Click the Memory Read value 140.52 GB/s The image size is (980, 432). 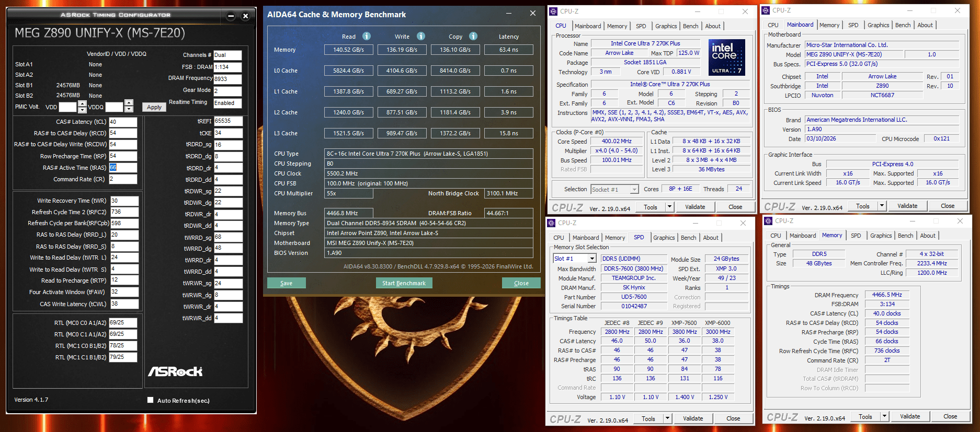348,50
